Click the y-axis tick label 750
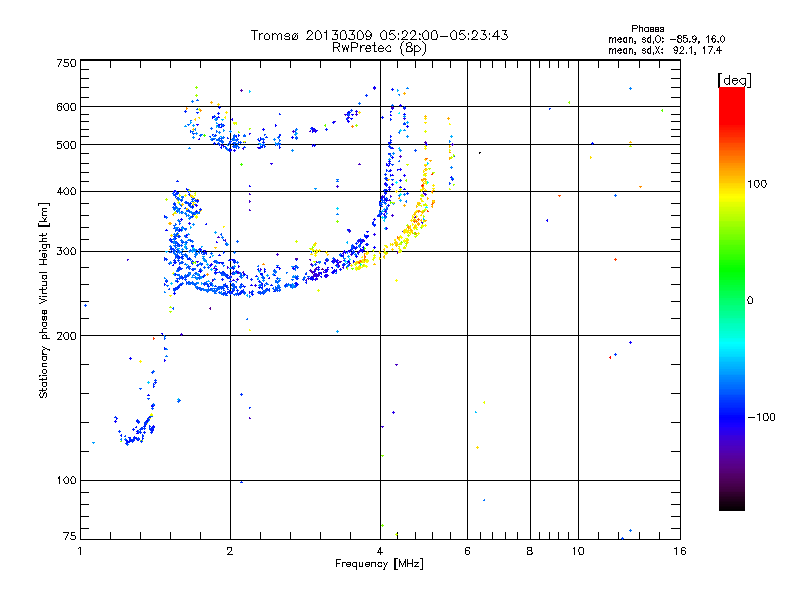Screen dimensions: 800x600 point(66,63)
